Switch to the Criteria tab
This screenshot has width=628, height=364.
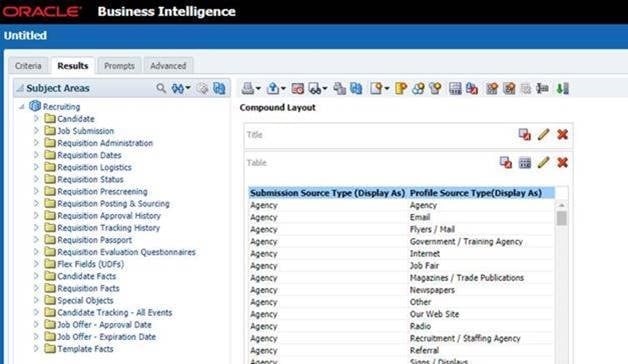(x=28, y=66)
